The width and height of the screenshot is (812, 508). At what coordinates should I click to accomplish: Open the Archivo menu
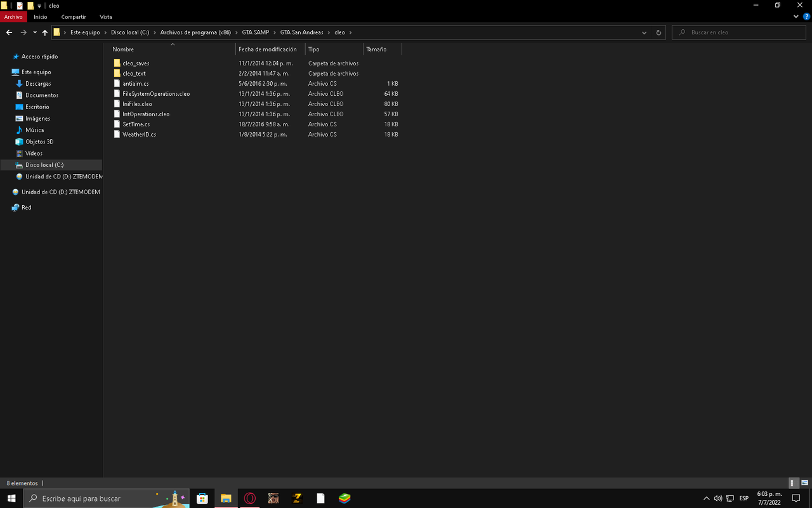(x=13, y=17)
